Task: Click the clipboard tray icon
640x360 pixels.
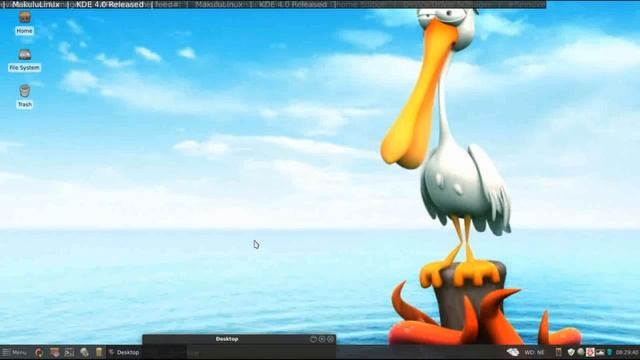Action: [558, 352]
